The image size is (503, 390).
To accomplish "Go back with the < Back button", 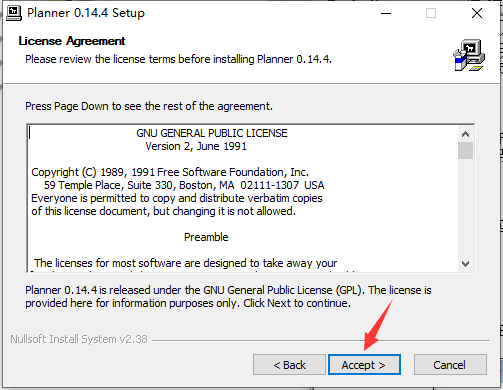I will (289, 365).
